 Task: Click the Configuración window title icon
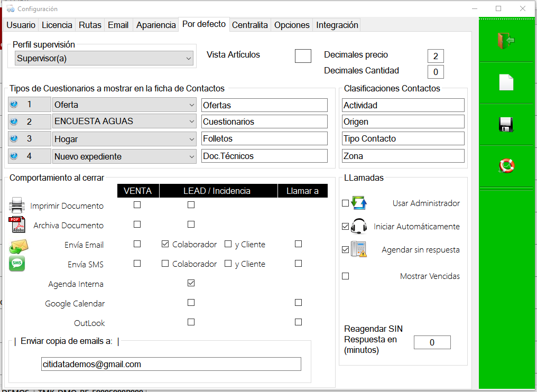[x=11, y=8]
